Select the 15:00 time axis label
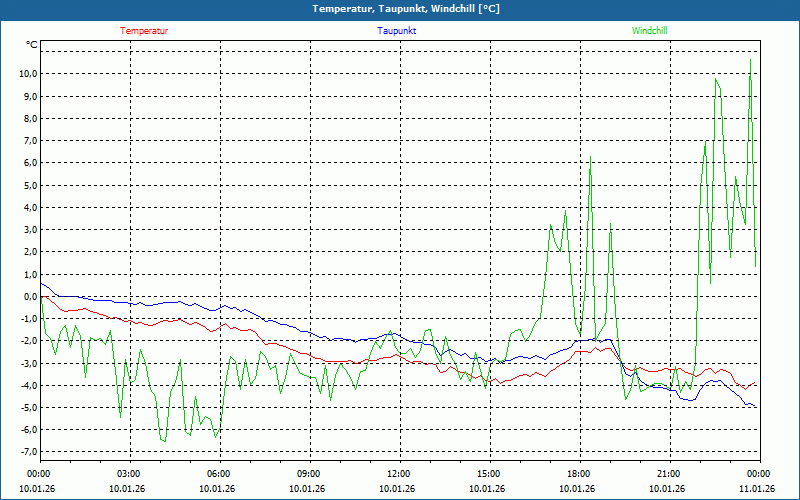The width and height of the screenshot is (800, 500). tap(489, 473)
